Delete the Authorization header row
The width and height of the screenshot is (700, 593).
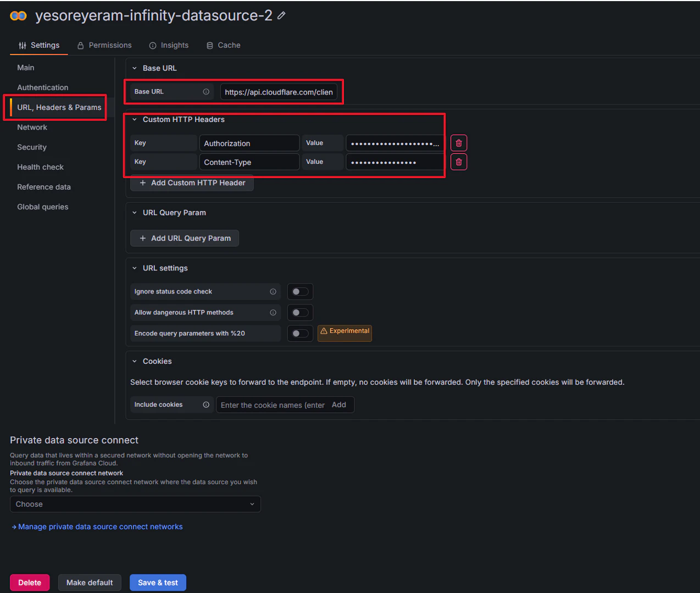tap(459, 143)
